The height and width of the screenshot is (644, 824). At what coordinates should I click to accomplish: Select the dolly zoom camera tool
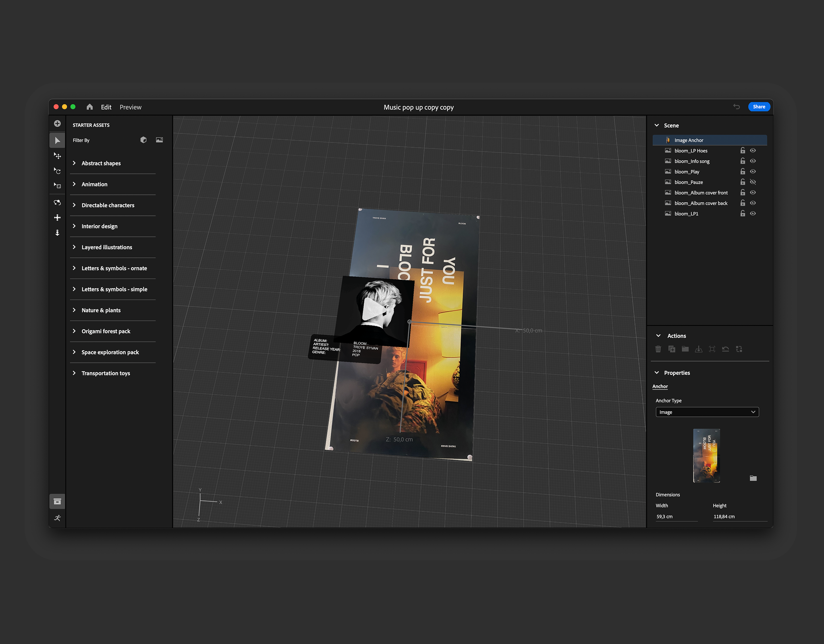57,233
